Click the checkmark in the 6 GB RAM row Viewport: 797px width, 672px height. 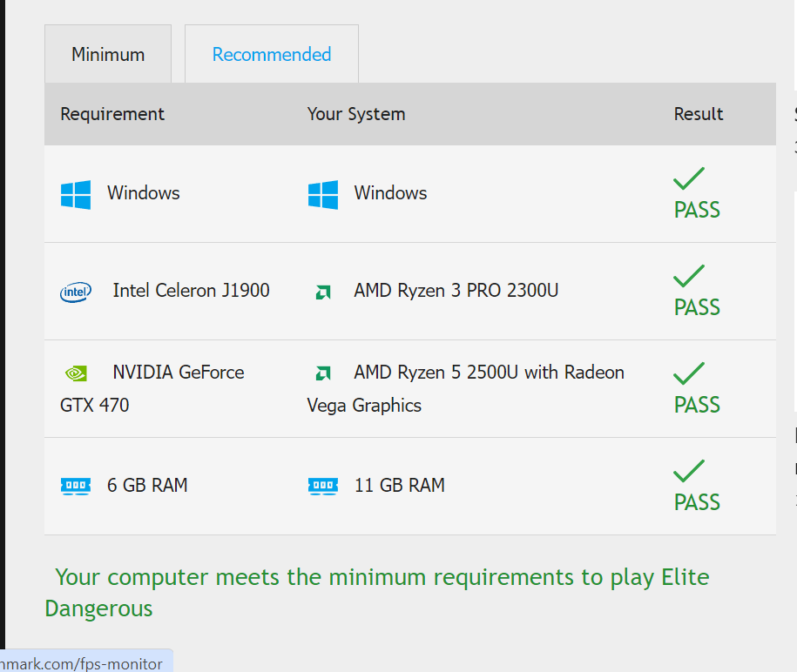coord(689,471)
